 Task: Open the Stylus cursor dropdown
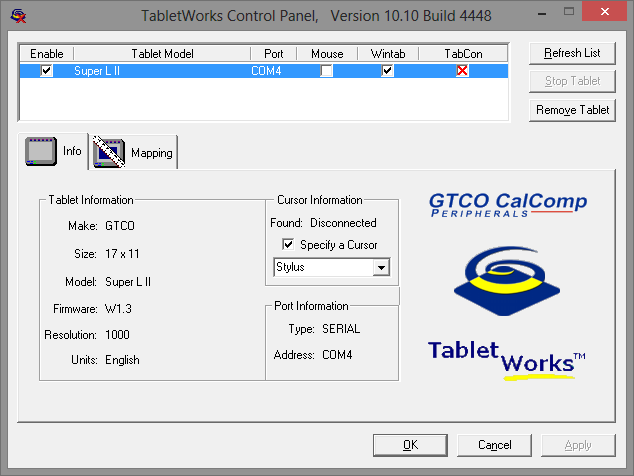pyautogui.click(x=380, y=268)
